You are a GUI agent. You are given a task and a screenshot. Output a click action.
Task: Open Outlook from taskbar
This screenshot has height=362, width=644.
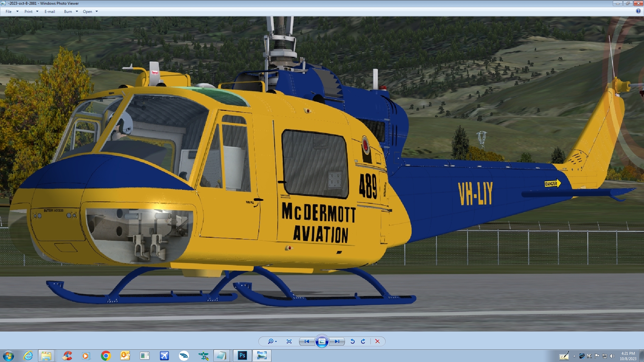click(125, 356)
